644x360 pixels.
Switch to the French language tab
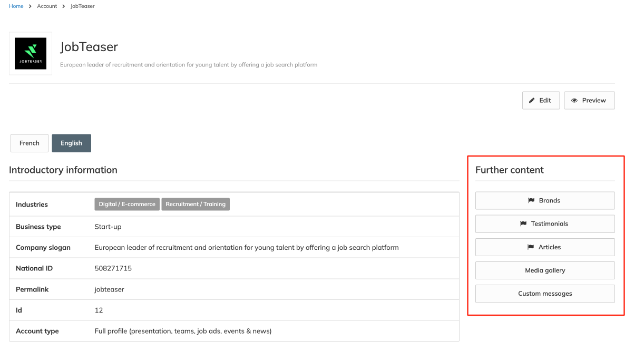click(x=30, y=143)
